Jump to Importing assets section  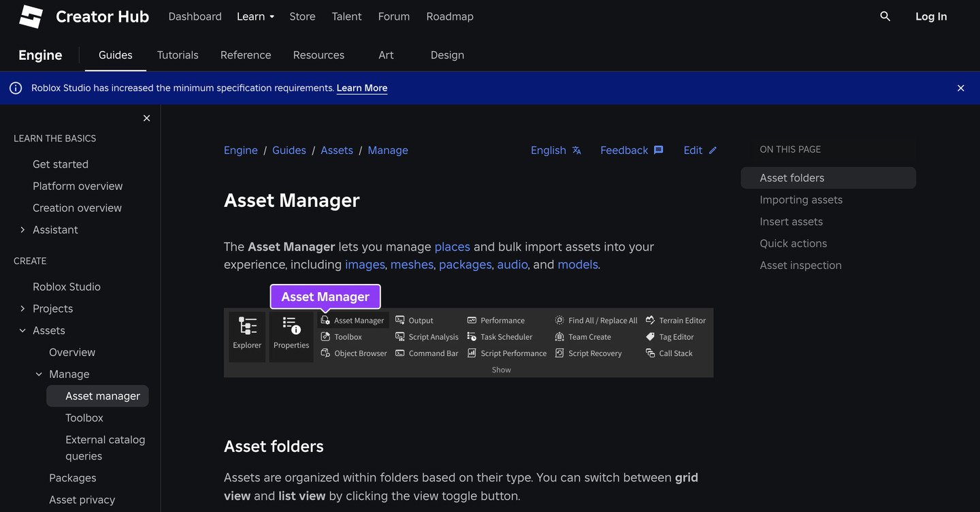tap(801, 199)
